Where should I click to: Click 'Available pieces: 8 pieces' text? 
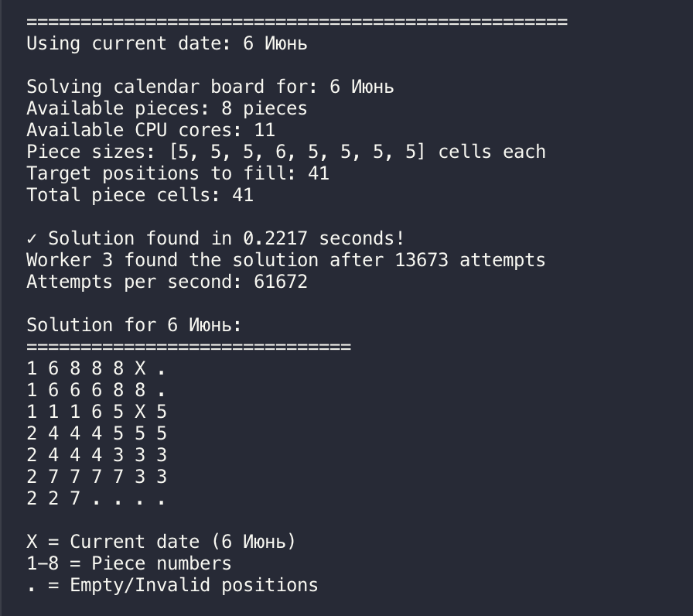pos(166,108)
